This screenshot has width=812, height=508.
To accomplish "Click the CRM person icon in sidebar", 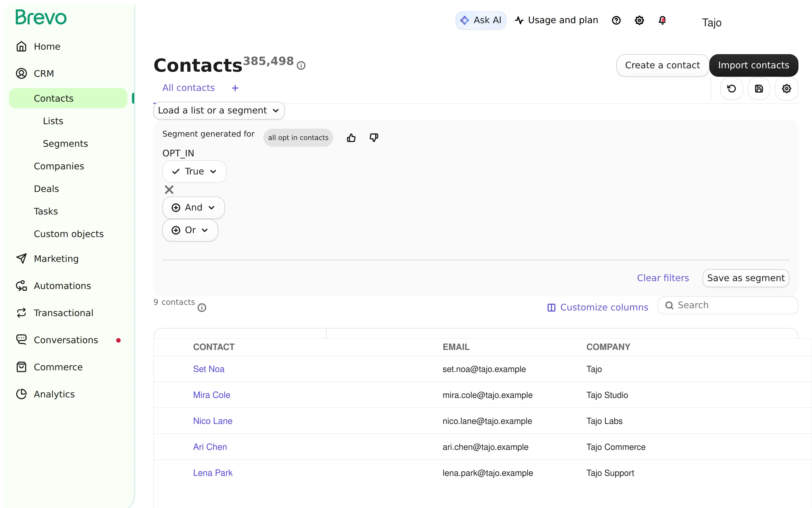I will pos(21,73).
